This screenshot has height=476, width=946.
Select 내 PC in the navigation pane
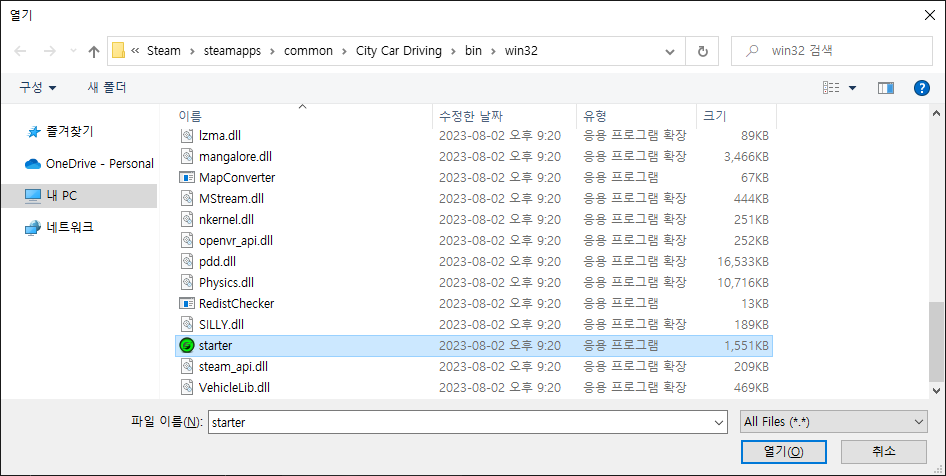coord(79,195)
